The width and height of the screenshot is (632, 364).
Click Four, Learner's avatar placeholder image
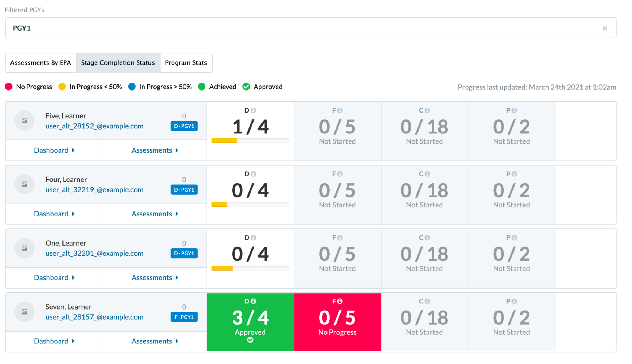(25, 184)
